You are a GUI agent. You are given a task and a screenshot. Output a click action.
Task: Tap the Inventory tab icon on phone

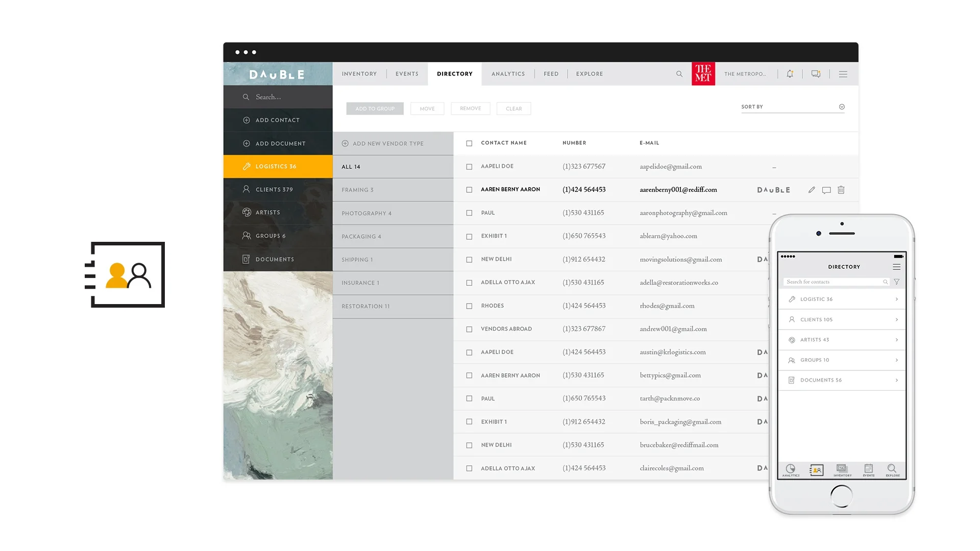tap(842, 470)
